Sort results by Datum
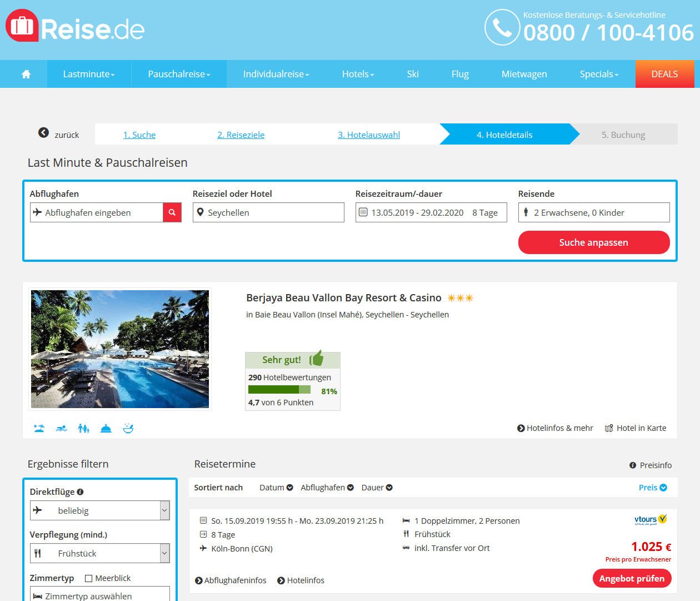This screenshot has height=601, width=700. point(276,488)
